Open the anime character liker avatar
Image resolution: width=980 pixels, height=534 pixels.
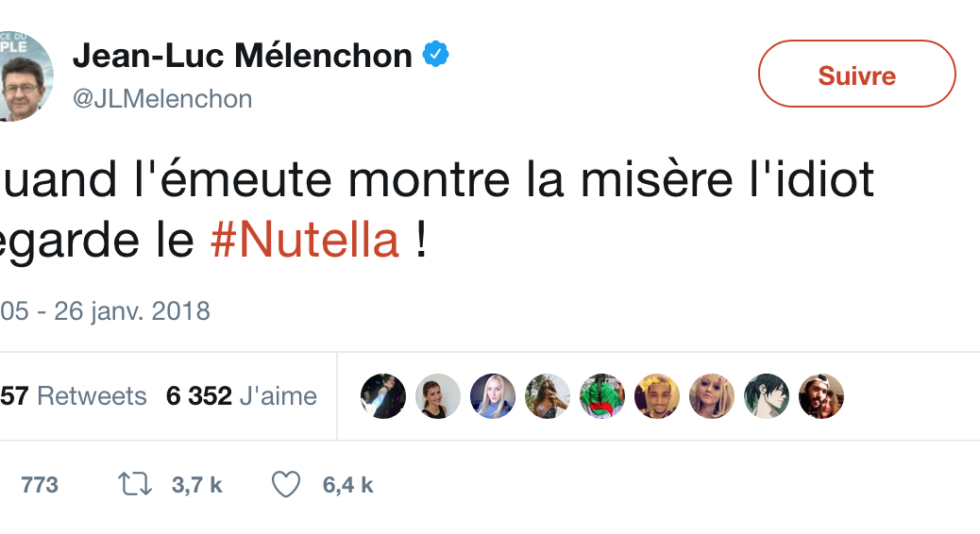[x=767, y=396]
